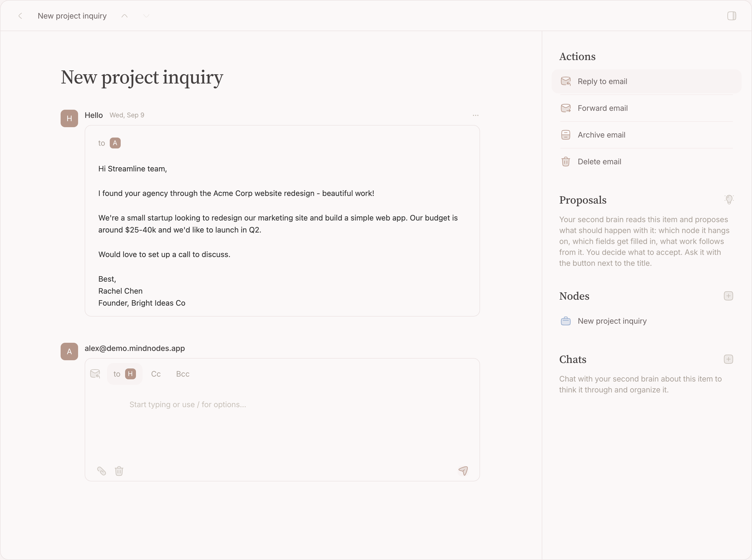Viewport: 752px width, 560px height.
Task: Attach a file with the paperclip icon
Action: click(101, 471)
